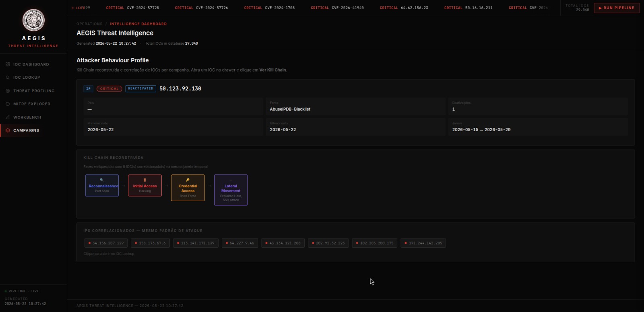Click ticker item CVE-2024-57726
Screen dimensions: 644x312
tap(201, 8)
